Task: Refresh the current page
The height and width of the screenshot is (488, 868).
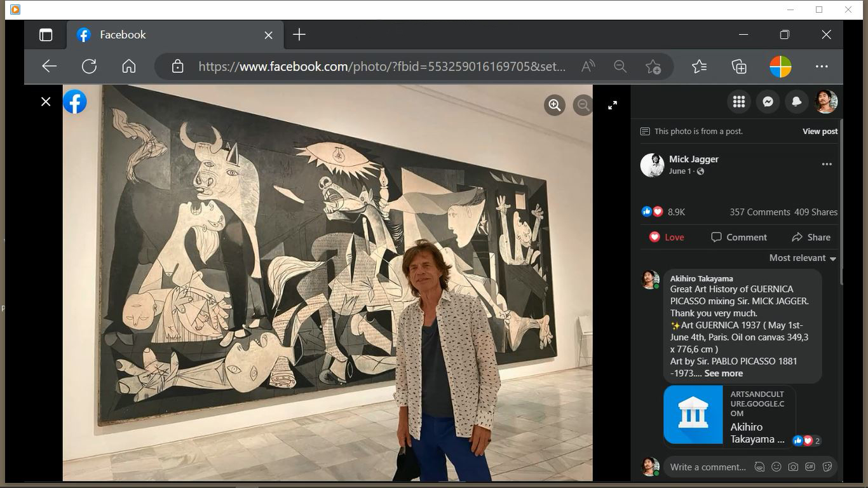Action: 89,66
